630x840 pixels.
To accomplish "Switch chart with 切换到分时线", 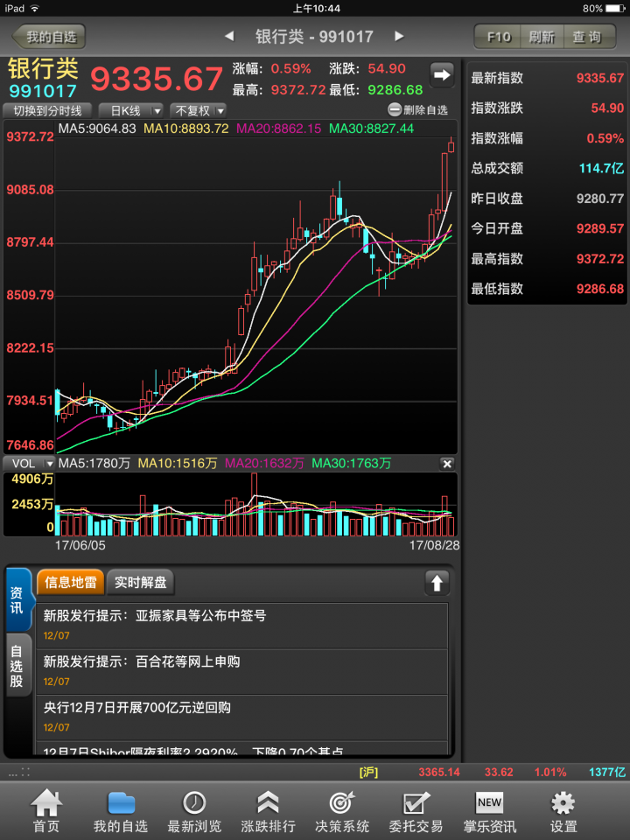I will point(47,111).
